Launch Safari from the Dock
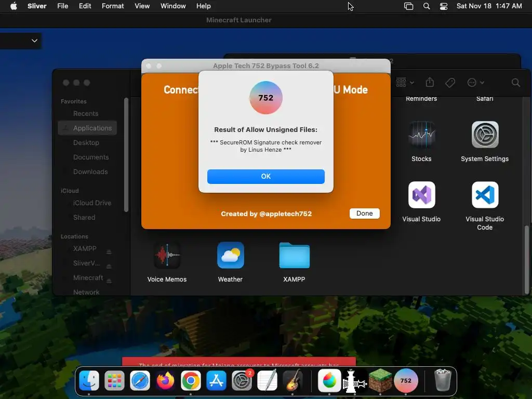This screenshot has width=532, height=399. click(140, 380)
